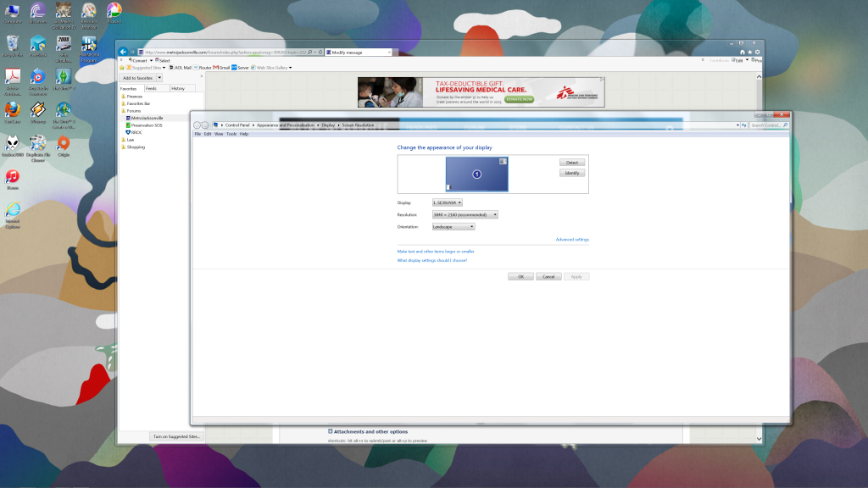
Task: Open the Resolution dropdown
Action: click(465, 214)
